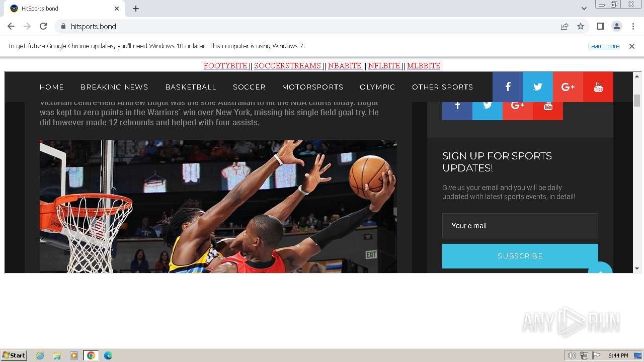Click the Learn more link
The image size is (644, 362).
pos(604,46)
